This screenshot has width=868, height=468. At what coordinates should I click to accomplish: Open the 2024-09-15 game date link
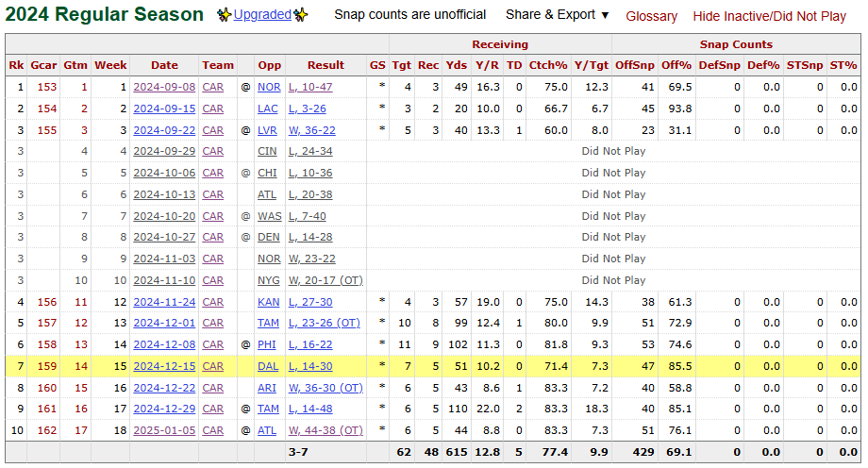pyautogui.click(x=164, y=109)
